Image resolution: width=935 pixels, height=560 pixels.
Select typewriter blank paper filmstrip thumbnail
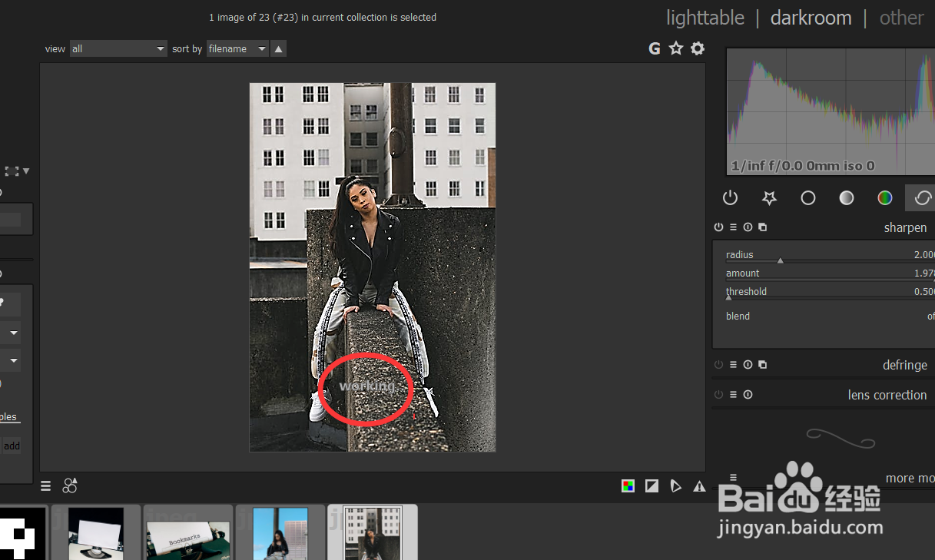96,533
